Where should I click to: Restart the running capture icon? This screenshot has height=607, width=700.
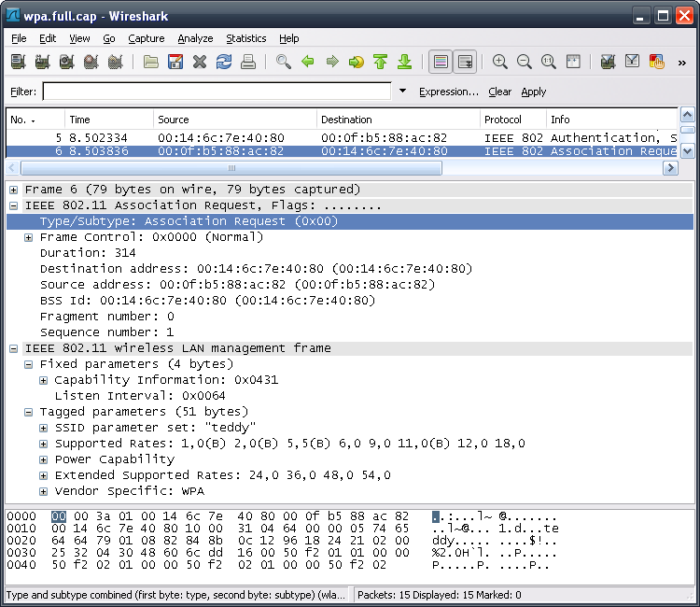coord(115,62)
